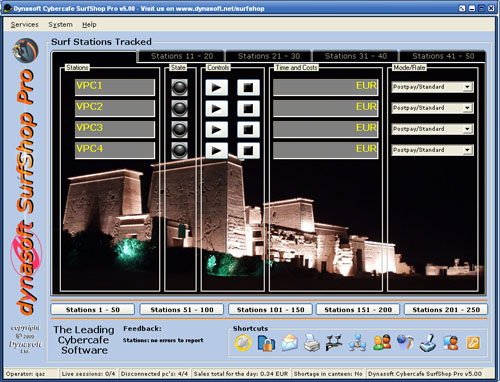Viewport: 500px width, 382px height.
Task: Click the Stations 201 - 250 button
Action: coord(446,310)
